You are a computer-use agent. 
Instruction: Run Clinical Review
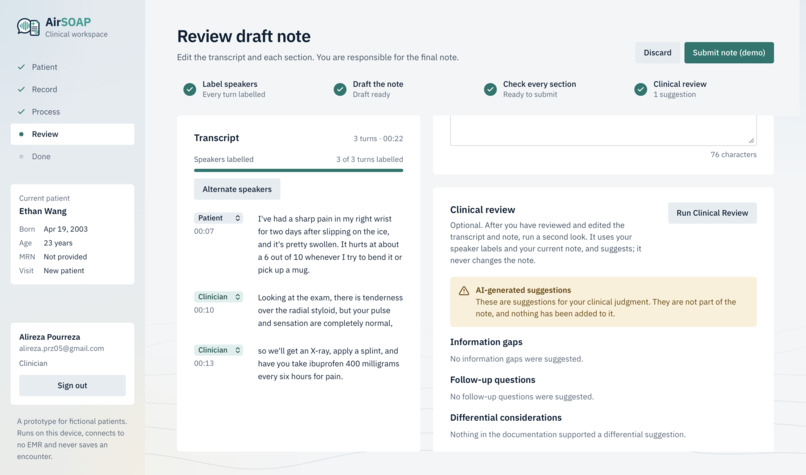[x=712, y=213]
